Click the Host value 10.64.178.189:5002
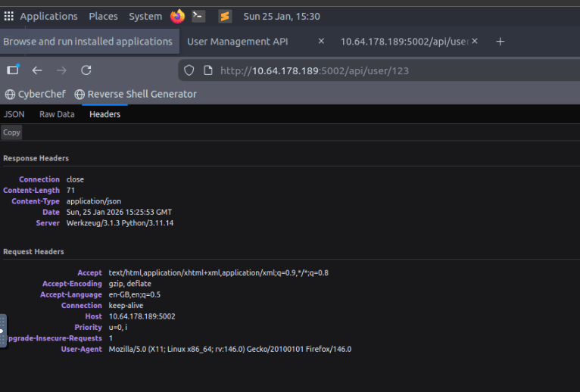The image size is (580, 392). [x=142, y=316]
